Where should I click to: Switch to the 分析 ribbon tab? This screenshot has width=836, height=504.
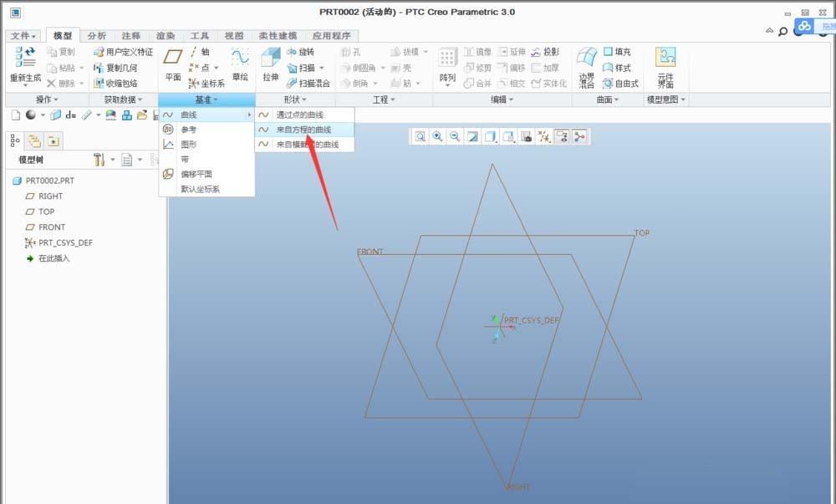pos(96,35)
